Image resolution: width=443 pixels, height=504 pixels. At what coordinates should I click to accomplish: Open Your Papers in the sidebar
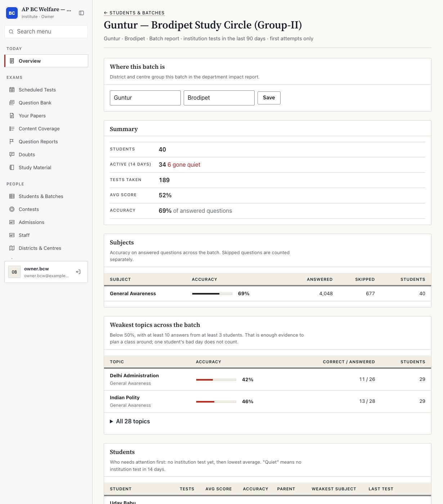point(46,116)
